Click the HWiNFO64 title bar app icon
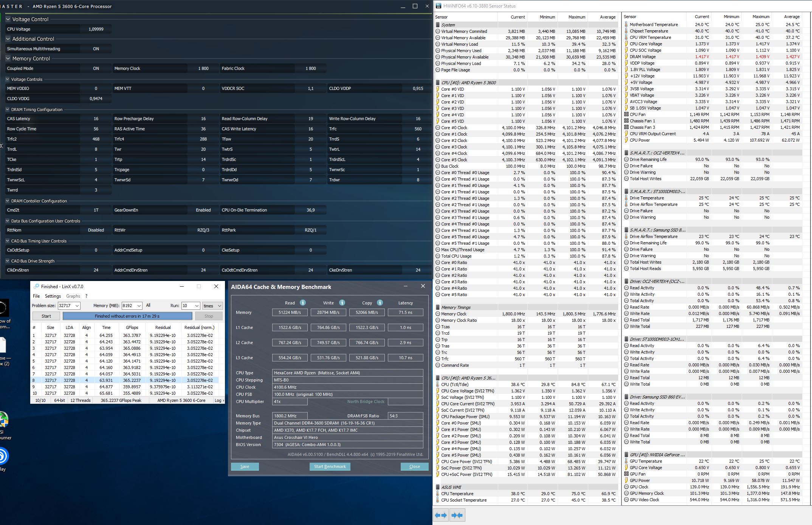Viewport: 812px width, 525px height. [x=439, y=6]
